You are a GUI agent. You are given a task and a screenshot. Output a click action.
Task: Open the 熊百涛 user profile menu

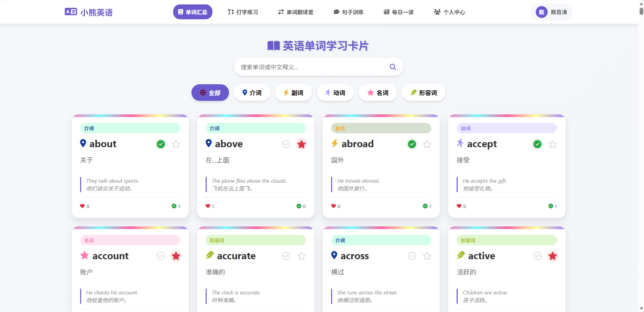pos(551,12)
